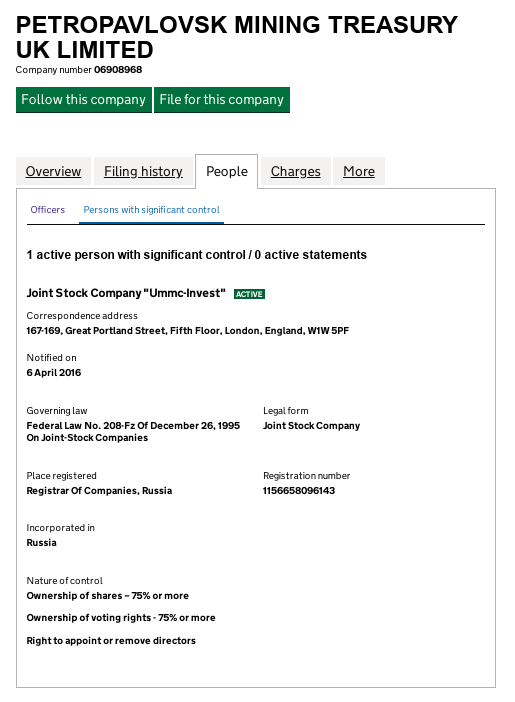Click the green ACTIVE status badge

[x=249, y=294]
